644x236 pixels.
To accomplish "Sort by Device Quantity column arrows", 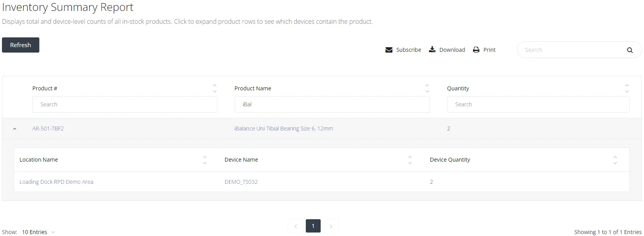I will [x=615, y=160].
